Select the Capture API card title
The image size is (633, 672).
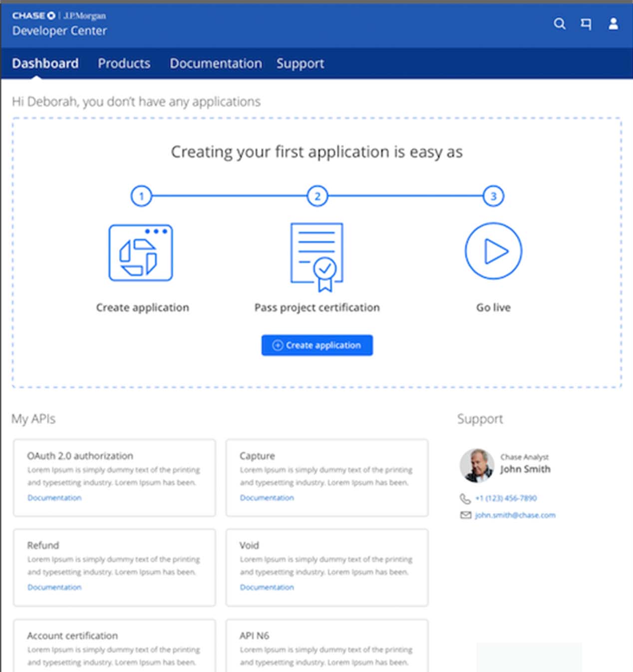click(257, 456)
